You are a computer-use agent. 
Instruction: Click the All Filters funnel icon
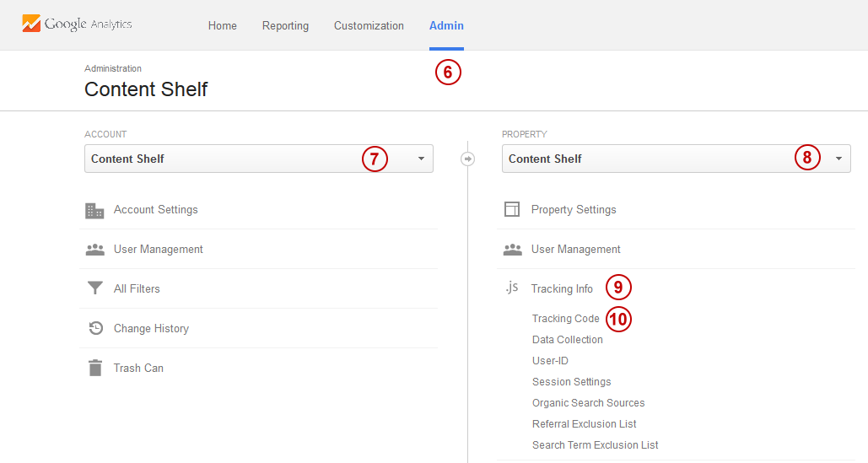(95, 288)
